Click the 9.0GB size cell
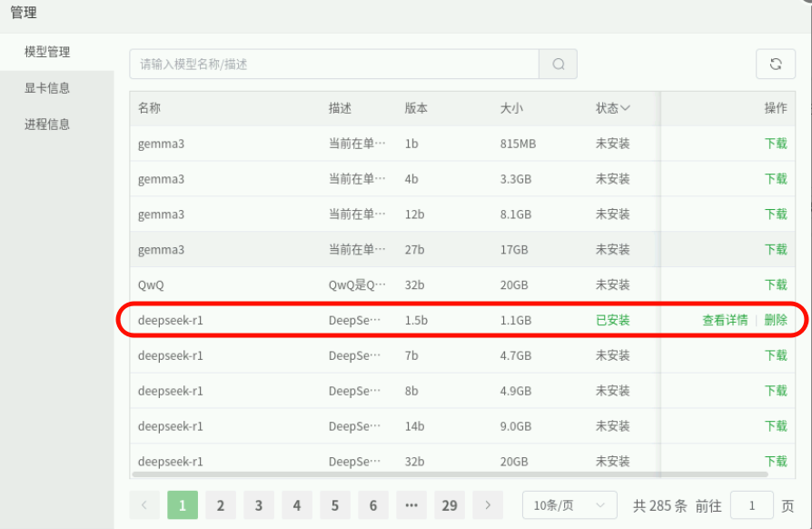 tap(516, 426)
